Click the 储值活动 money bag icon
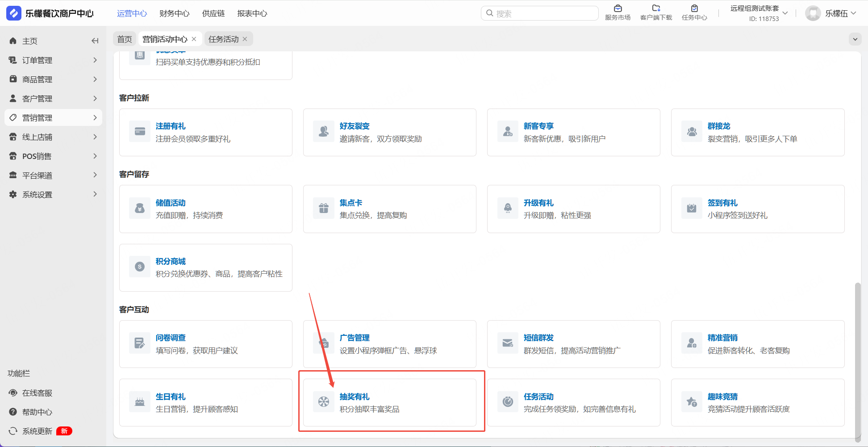The height and width of the screenshot is (447, 868). 140,208
